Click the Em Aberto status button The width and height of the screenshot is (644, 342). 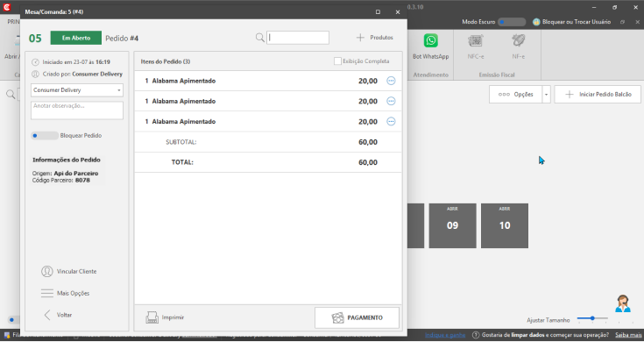(x=76, y=38)
